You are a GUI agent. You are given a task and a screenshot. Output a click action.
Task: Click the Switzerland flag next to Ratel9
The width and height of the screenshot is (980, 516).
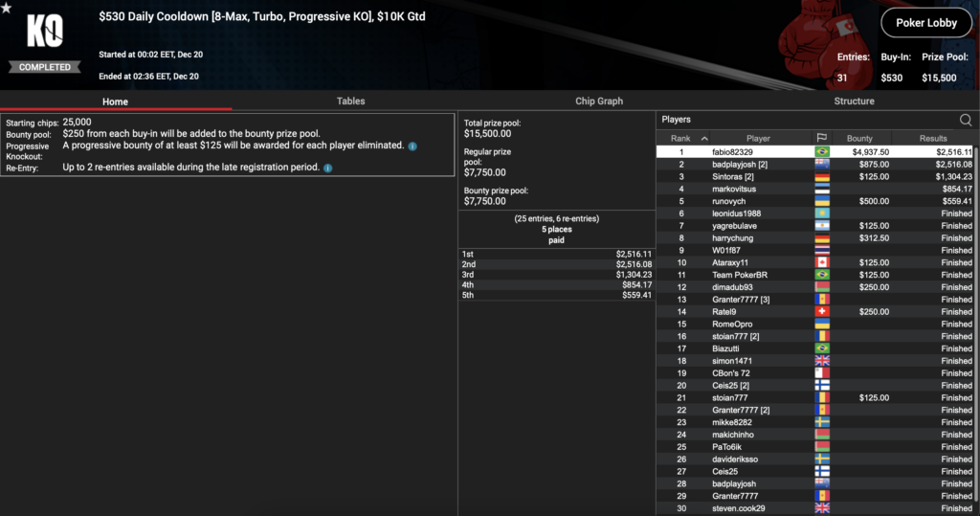coord(820,311)
